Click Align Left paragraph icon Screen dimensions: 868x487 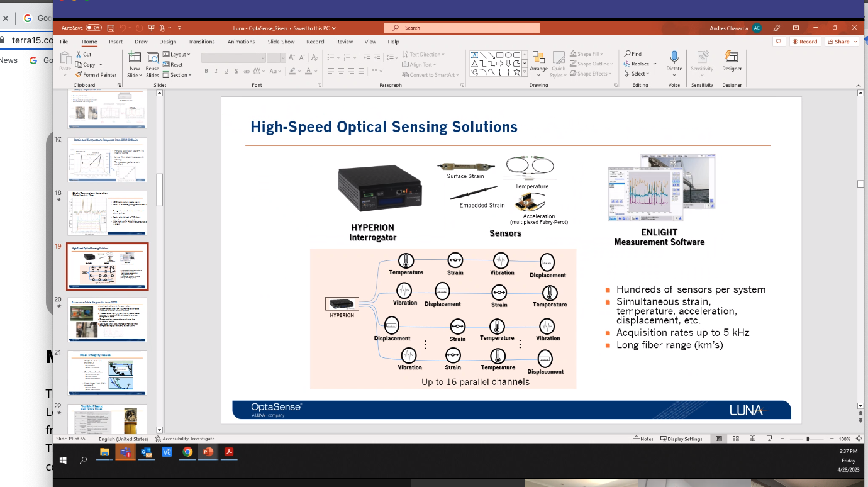click(331, 71)
